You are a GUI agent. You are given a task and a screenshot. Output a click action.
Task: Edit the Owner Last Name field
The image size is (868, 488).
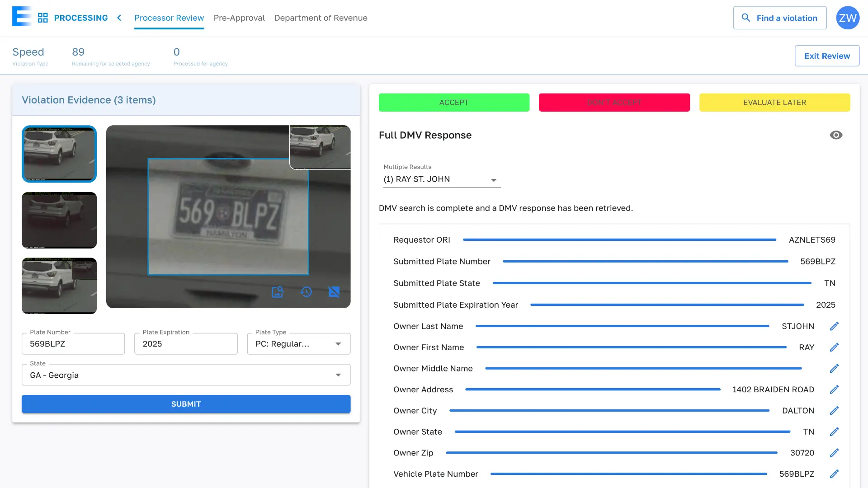(x=834, y=326)
